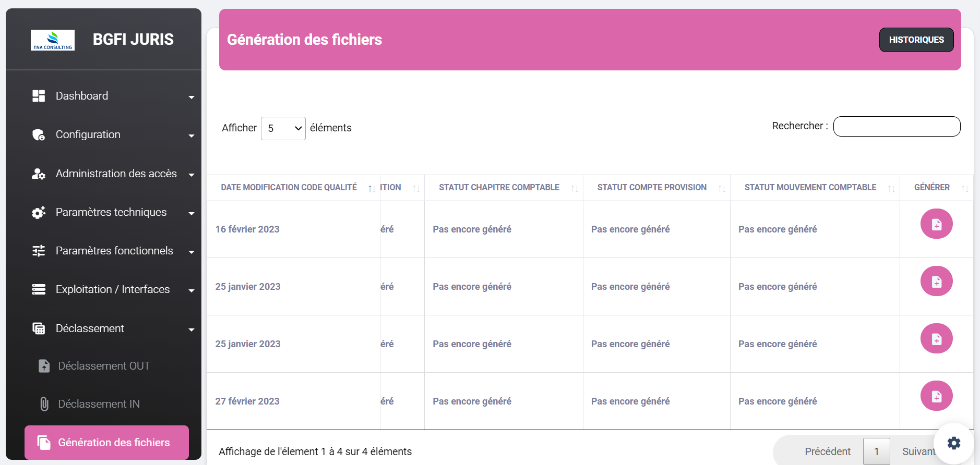The height and width of the screenshot is (465, 980).
Task: Collapse the Déclassement menu section
Action: pyautogui.click(x=192, y=329)
